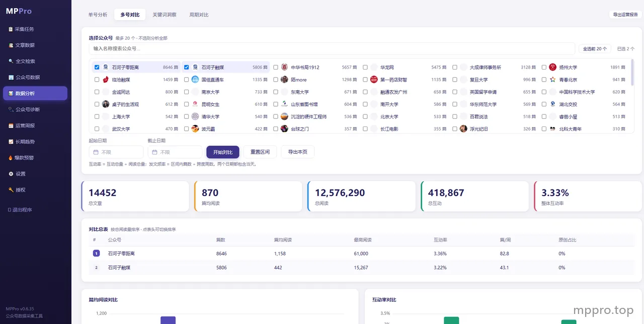Switch to the 周期对比 tab
Screen dimensions: 644x324
[199, 15]
